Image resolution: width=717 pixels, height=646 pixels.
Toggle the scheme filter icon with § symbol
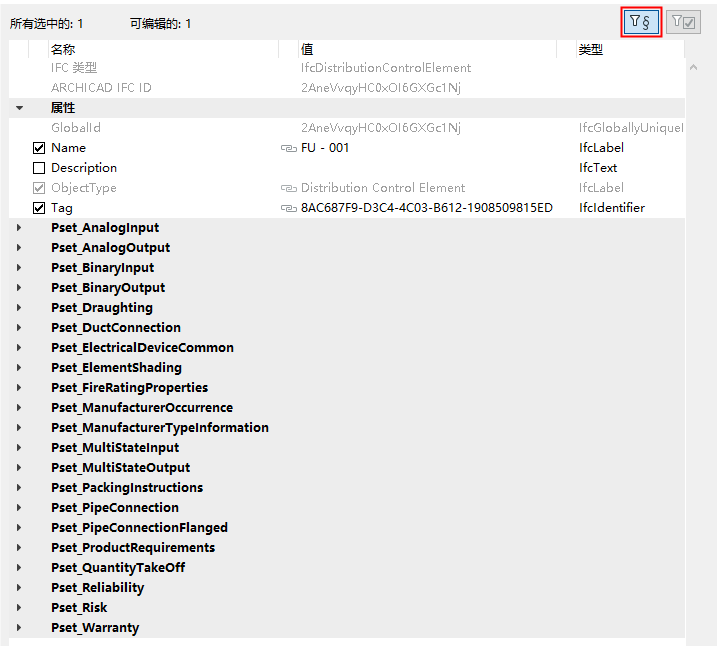[x=641, y=22]
